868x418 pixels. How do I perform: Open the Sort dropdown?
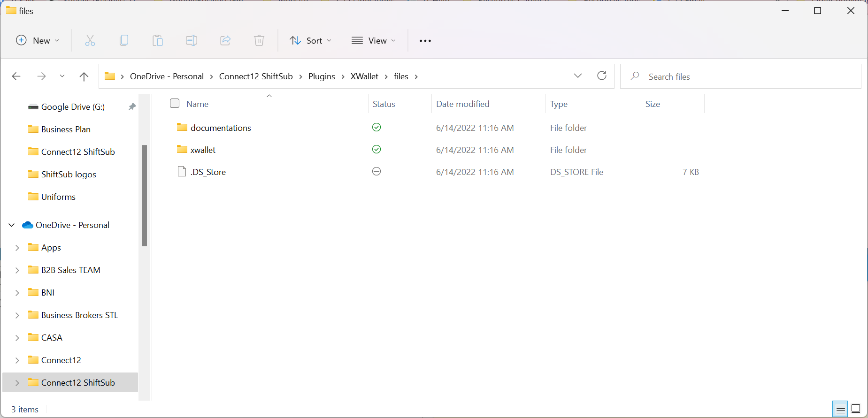310,41
